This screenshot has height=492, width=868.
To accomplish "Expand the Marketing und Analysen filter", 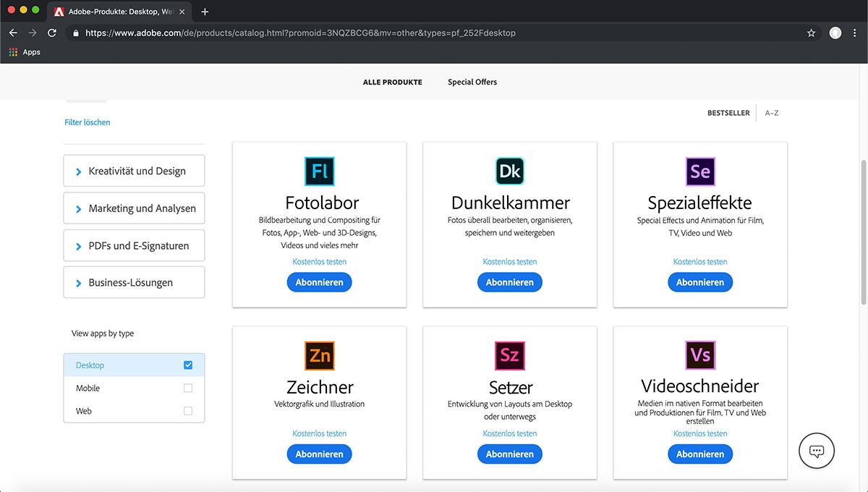I will [134, 208].
